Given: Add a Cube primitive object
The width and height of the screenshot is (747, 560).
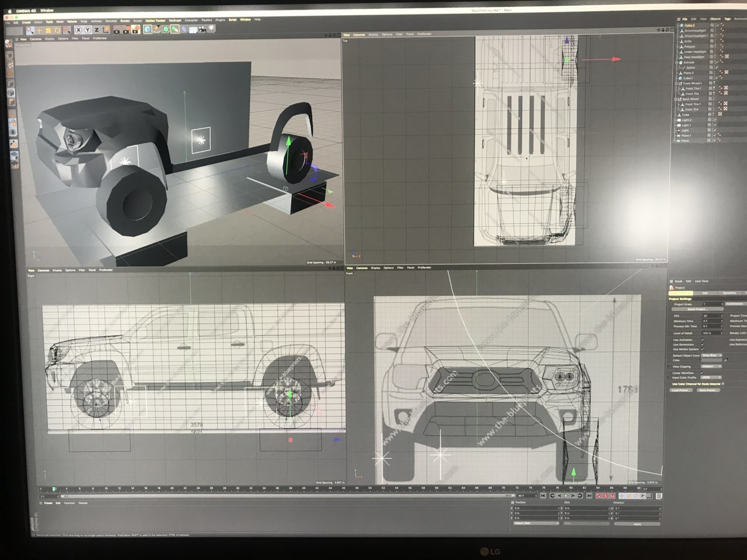Looking at the screenshot, I should (x=148, y=29).
